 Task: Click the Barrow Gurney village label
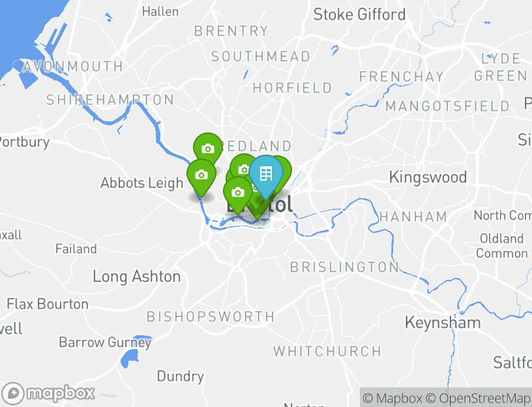105,342
